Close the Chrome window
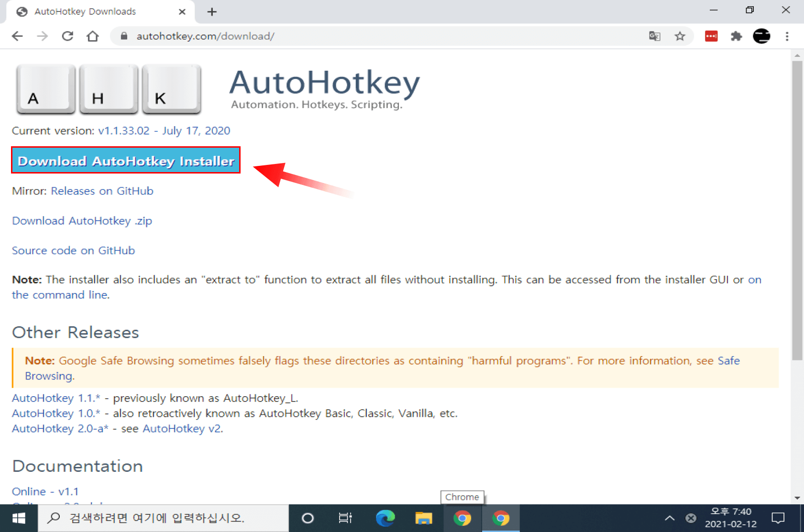 (786, 10)
